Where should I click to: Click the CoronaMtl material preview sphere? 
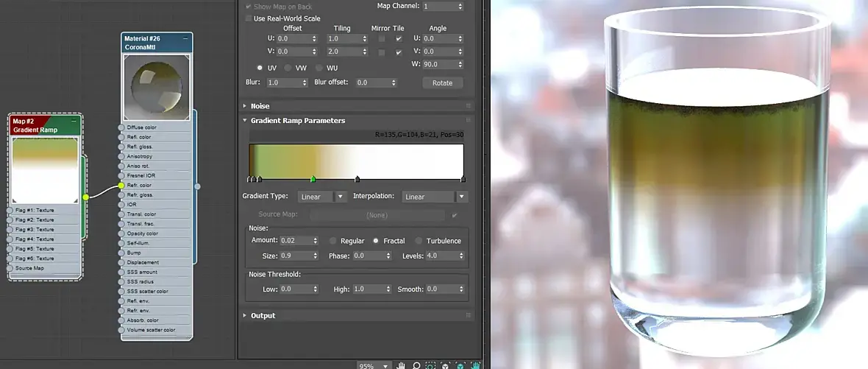click(157, 88)
